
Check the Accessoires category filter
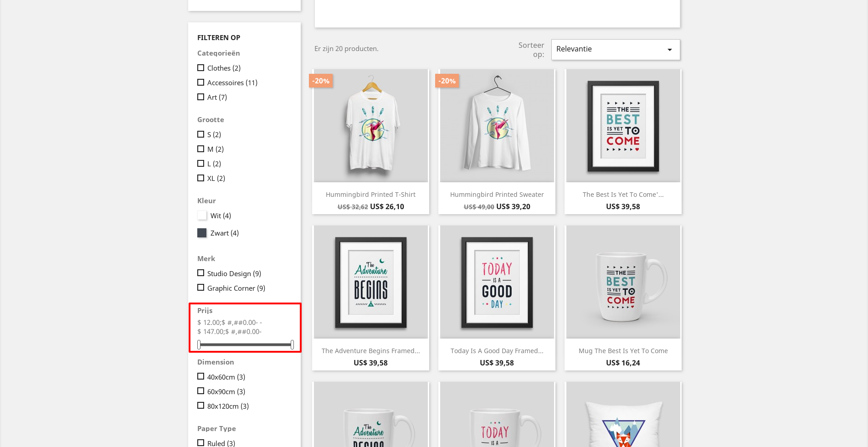200,82
